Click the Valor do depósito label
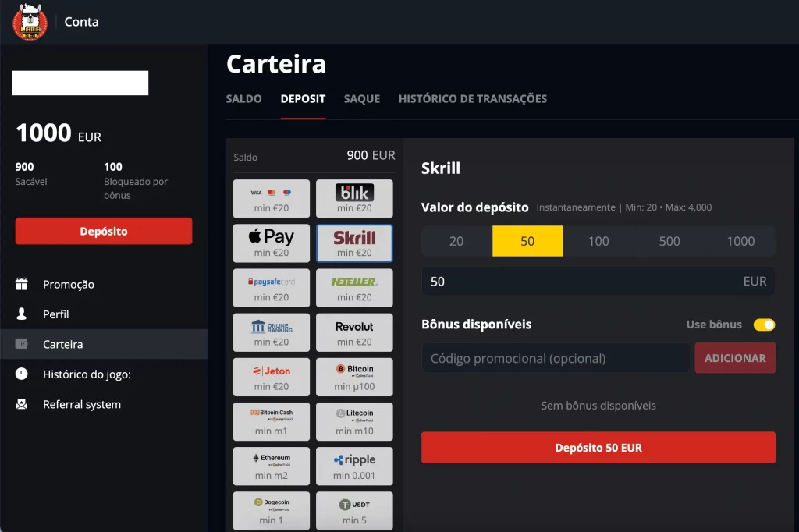Image resolution: width=799 pixels, height=532 pixels. tap(474, 207)
